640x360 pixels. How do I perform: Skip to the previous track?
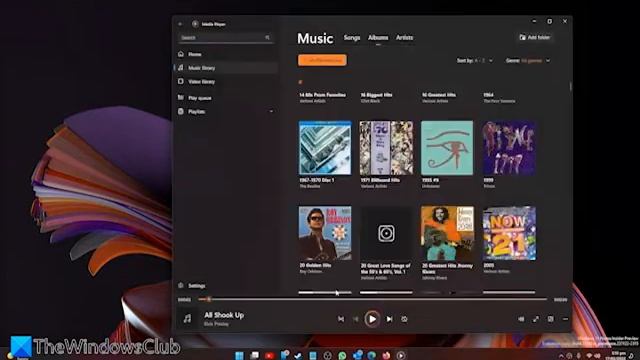click(356, 319)
